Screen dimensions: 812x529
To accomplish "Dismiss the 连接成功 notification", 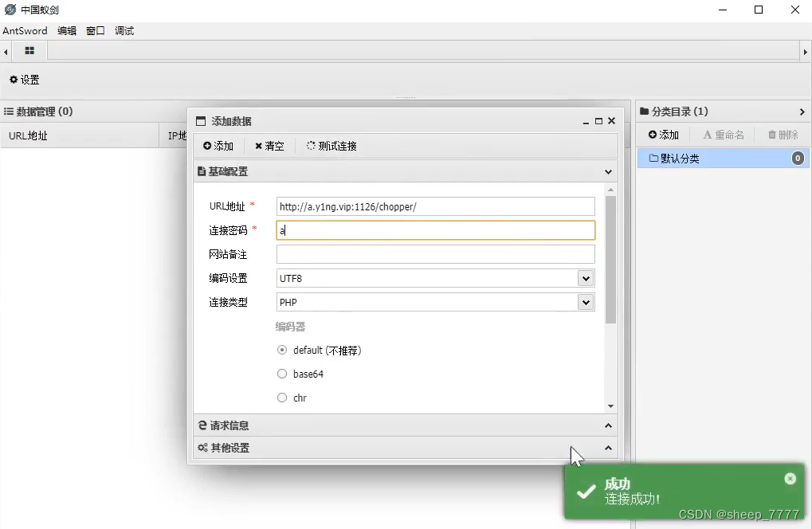I will coord(790,478).
